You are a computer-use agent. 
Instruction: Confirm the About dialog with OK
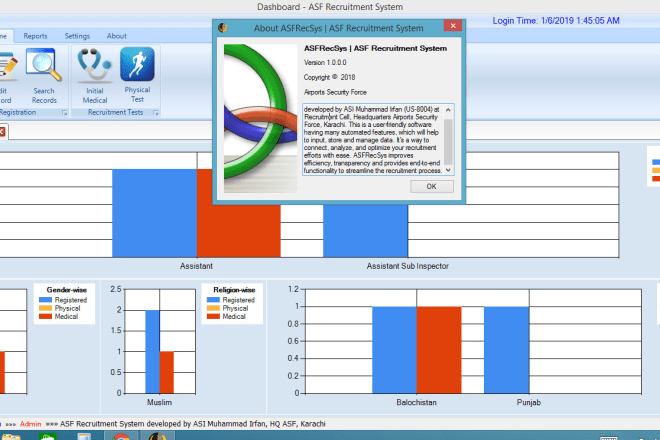click(432, 187)
